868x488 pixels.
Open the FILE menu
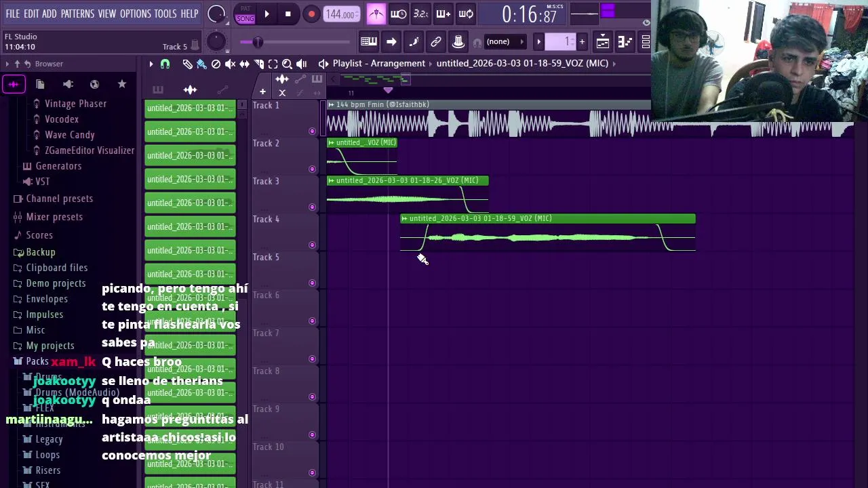[x=13, y=14]
